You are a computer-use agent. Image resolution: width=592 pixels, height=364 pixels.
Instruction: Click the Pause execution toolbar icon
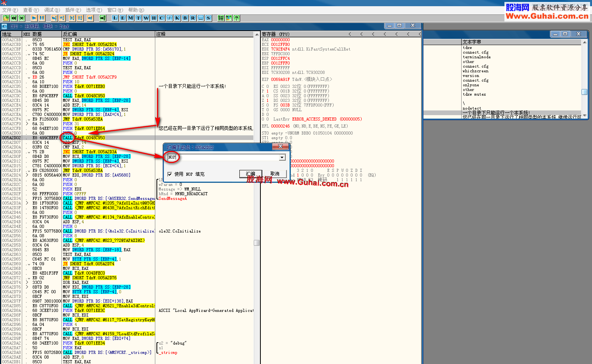coord(42,18)
